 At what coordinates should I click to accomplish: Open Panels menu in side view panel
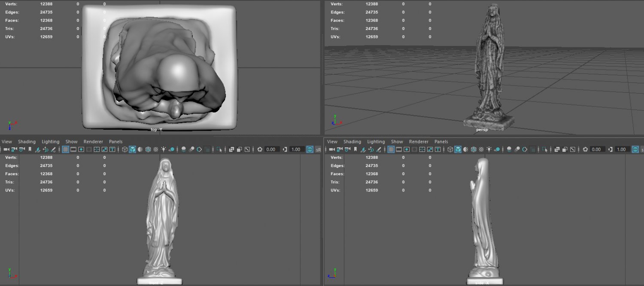click(x=441, y=142)
